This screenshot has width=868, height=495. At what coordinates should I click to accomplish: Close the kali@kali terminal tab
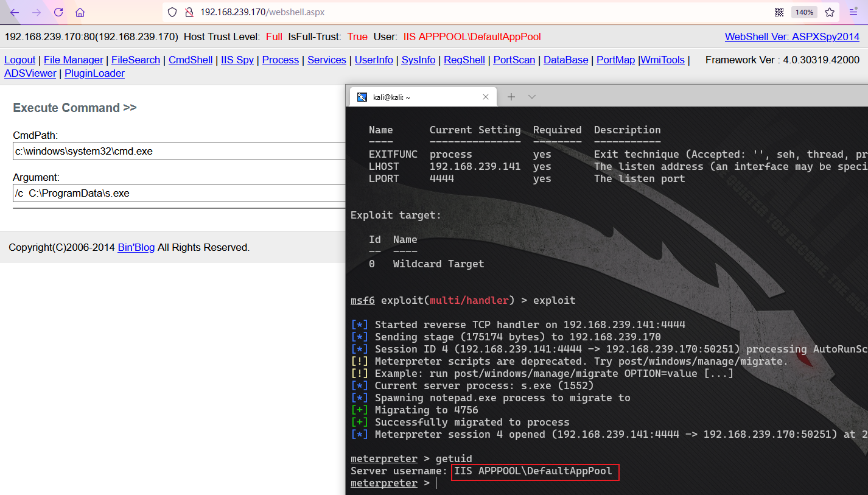486,97
